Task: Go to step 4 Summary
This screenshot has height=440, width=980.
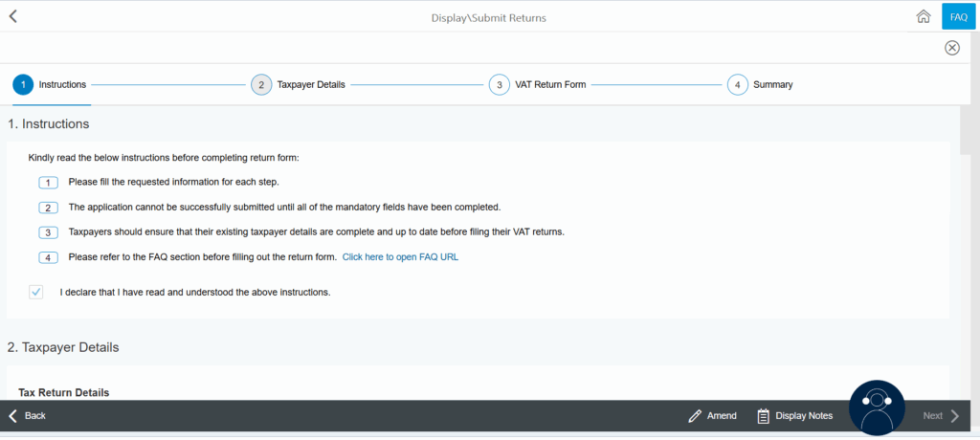Action: pos(760,84)
